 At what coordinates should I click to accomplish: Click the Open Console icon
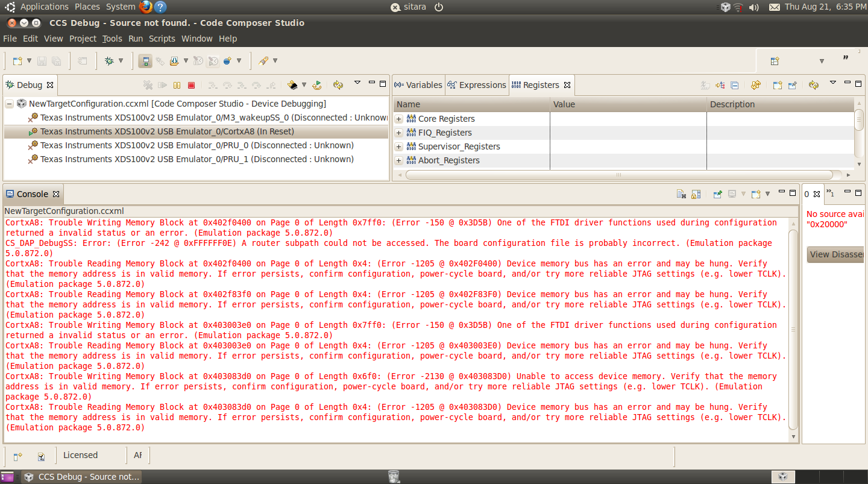tap(756, 194)
